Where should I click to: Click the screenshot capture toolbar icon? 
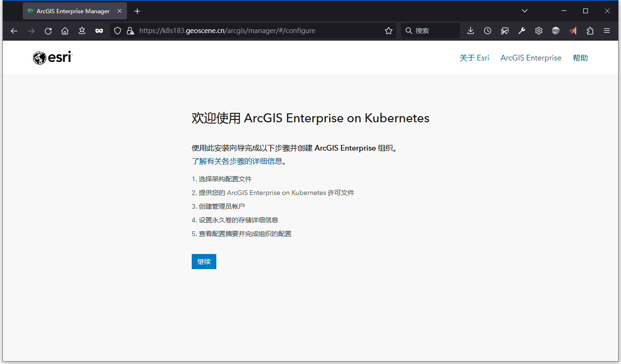click(505, 31)
